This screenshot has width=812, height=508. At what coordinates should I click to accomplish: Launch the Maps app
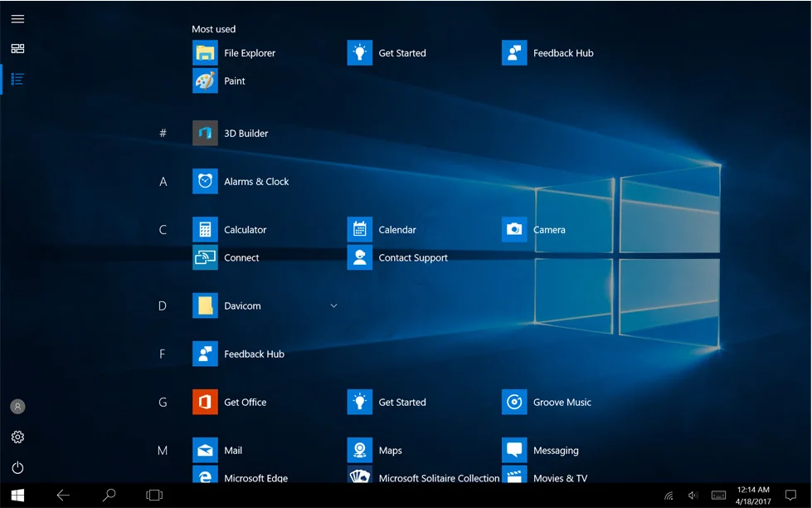coord(375,451)
